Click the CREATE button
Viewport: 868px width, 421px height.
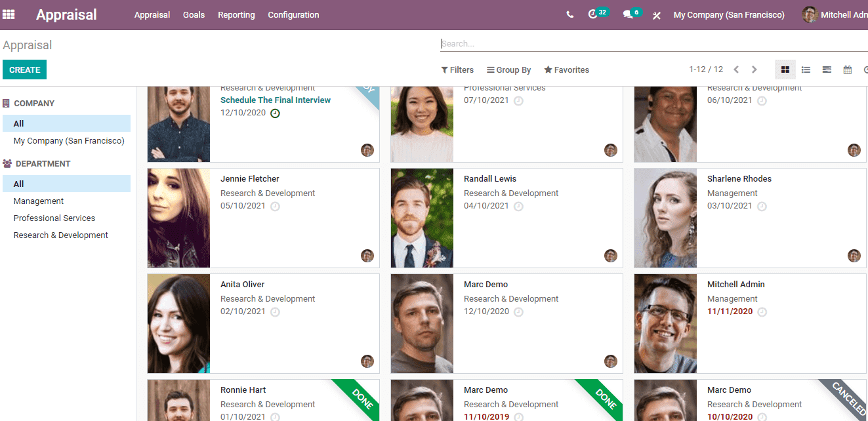coord(25,70)
